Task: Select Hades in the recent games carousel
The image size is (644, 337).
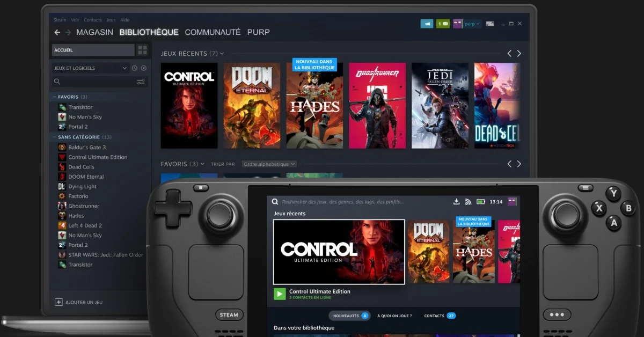Action: pos(314,106)
